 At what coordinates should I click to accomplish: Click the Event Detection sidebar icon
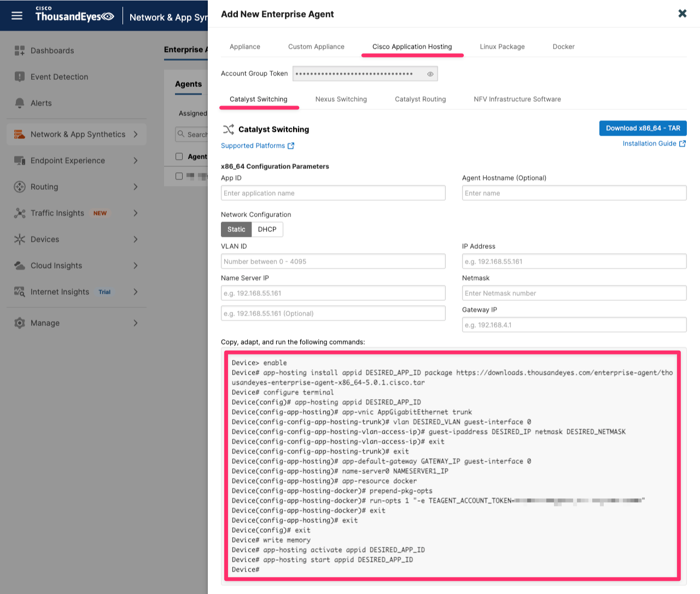20,77
